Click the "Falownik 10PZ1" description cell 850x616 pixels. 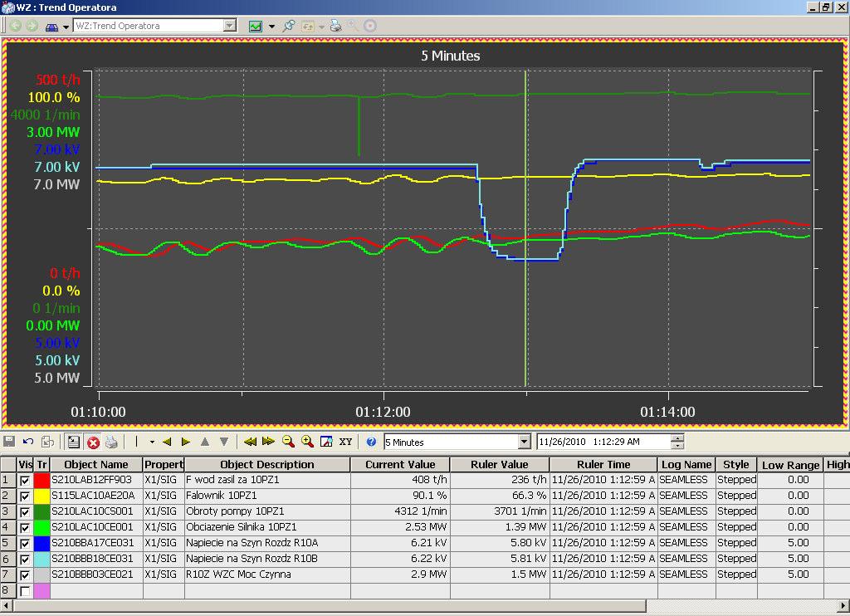coord(267,496)
